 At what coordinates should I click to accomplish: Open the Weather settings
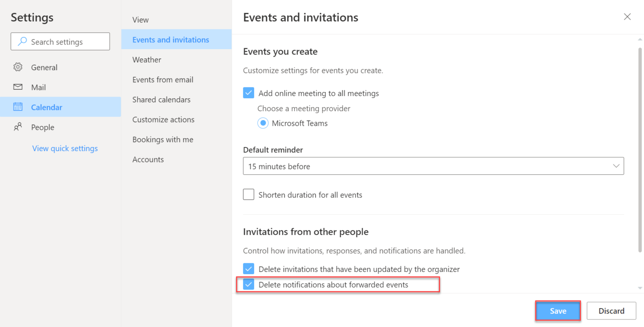coord(177,60)
